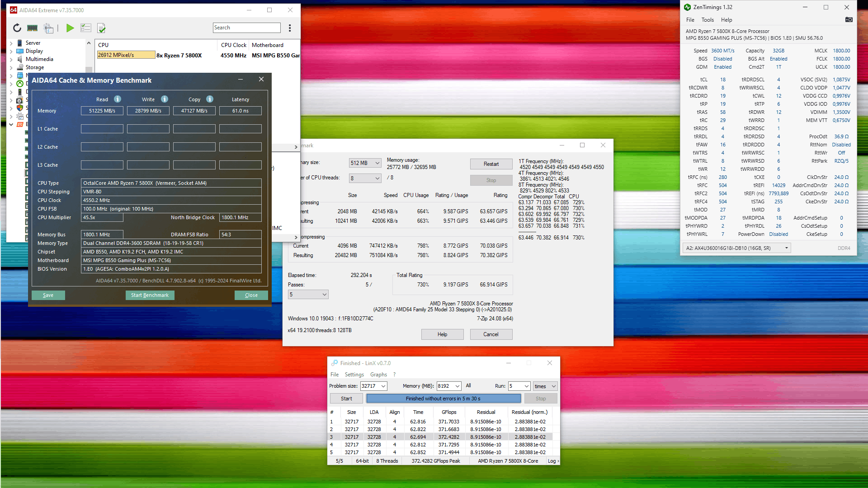Click the Restart button in 7-Zip benchmark
868x488 pixels.
pos(491,164)
